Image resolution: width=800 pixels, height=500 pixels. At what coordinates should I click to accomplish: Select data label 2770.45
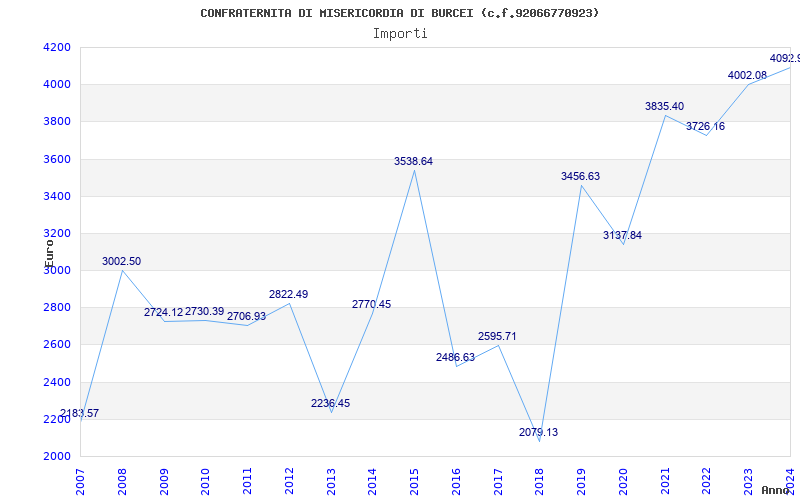pos(371,304)
